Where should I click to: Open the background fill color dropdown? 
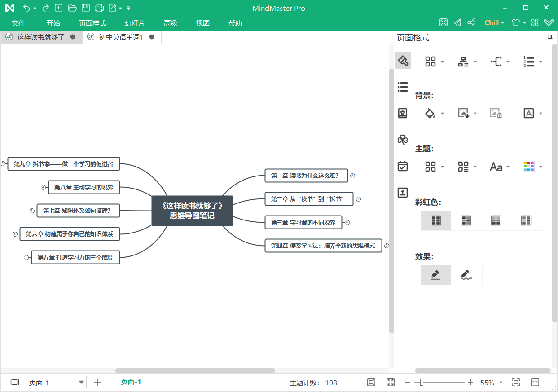click(x=442, y=114)
